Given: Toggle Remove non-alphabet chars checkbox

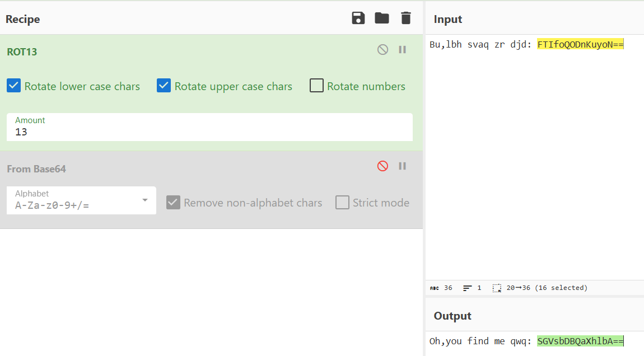Looking at the screenshot, I should pos(173,203).
